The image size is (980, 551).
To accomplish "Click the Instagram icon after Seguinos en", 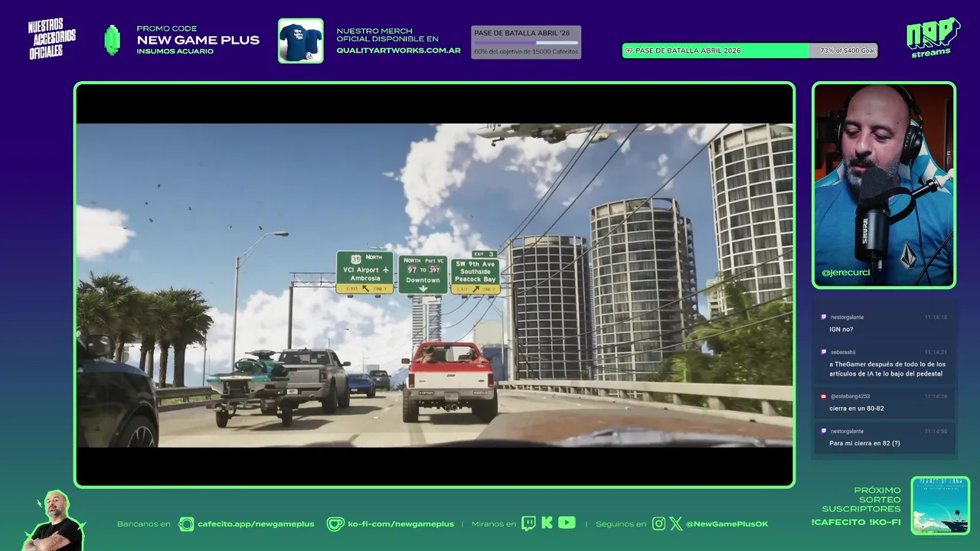I will (658, 523).
